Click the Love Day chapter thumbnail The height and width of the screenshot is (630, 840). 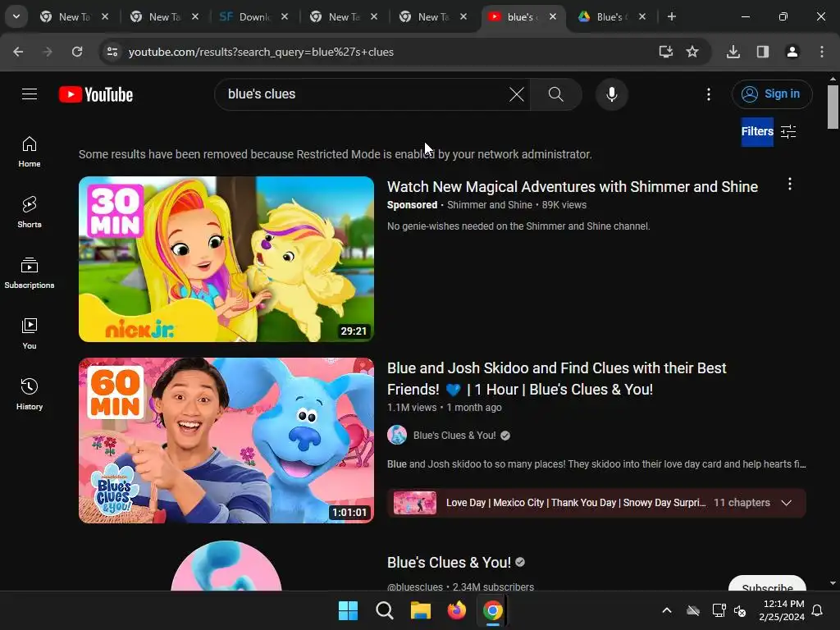tap(414, 503)
